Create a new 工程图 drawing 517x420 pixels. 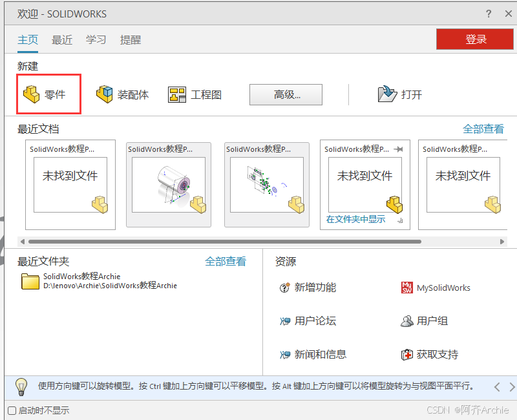[x=195, y=95]
